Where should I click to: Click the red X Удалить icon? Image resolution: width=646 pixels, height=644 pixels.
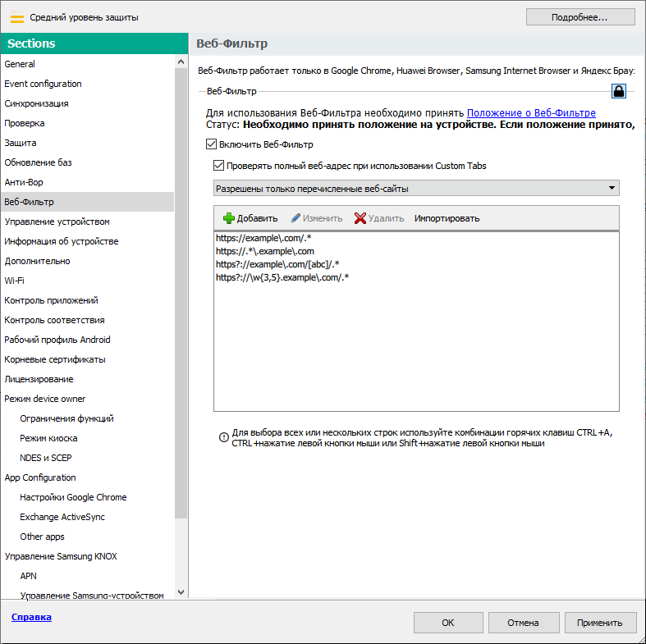[x=360, y=218]
